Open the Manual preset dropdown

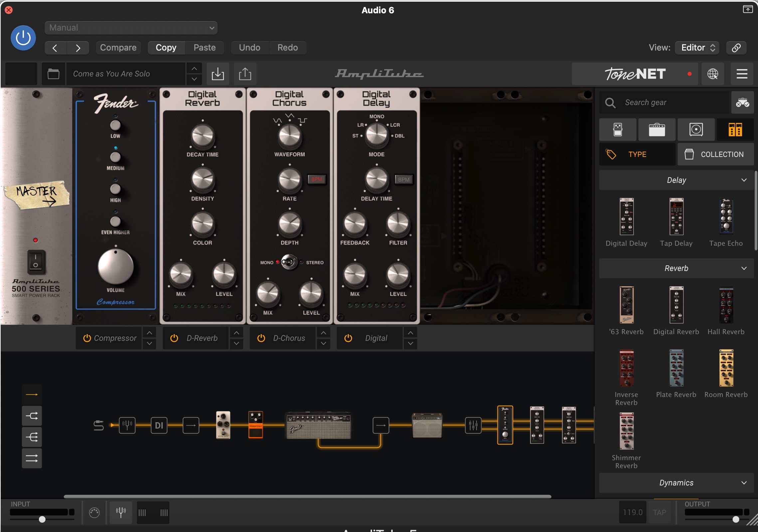click(131, 28)
